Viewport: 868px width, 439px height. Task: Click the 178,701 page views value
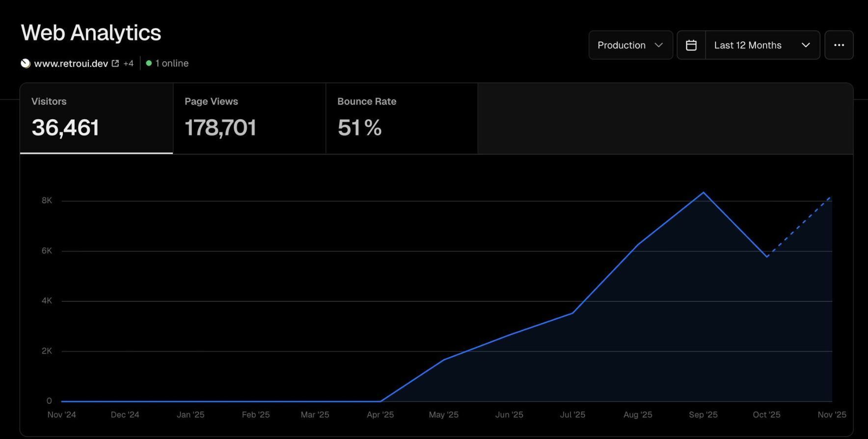220,128
